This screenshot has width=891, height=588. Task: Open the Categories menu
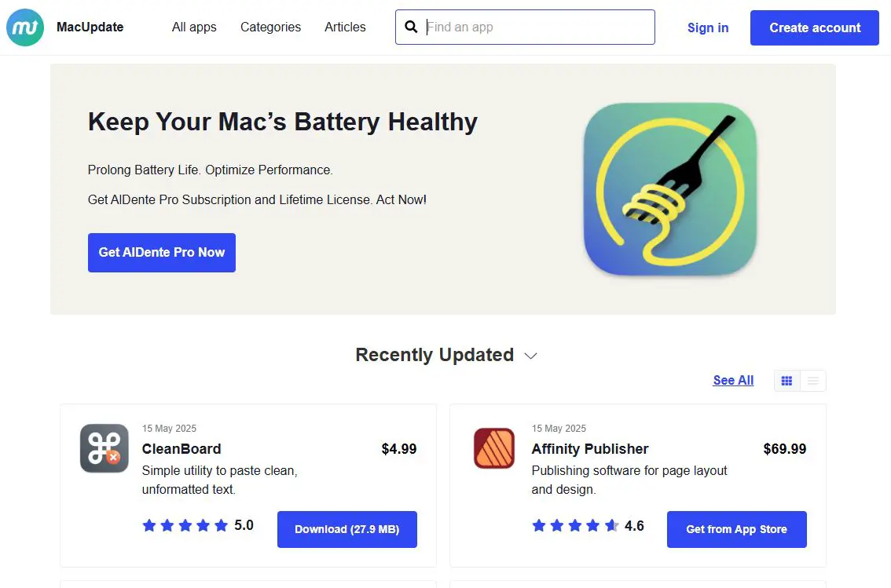(x=270, y=27)
